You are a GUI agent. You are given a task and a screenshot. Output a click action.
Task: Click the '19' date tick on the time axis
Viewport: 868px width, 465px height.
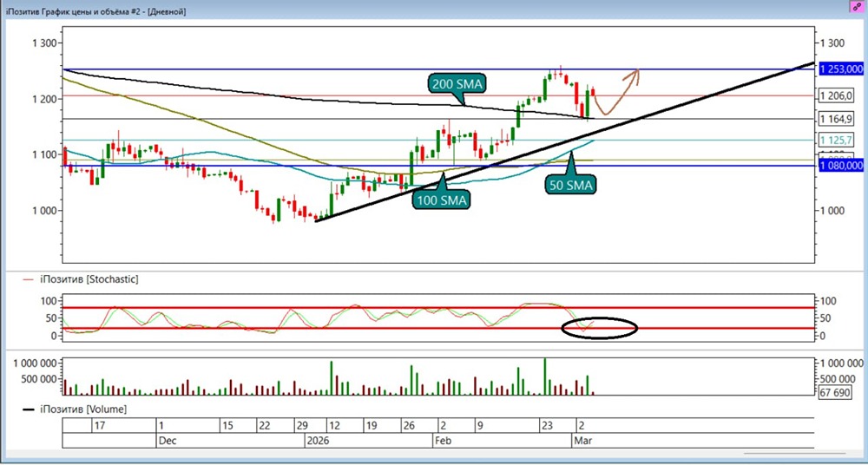(372, 426)
